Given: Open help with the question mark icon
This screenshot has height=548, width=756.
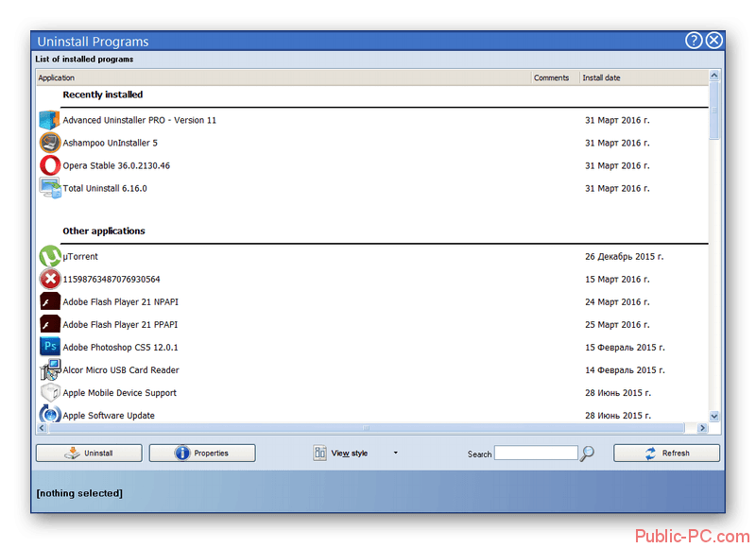Looking at the screenshot, I should [x=694, y=41].
